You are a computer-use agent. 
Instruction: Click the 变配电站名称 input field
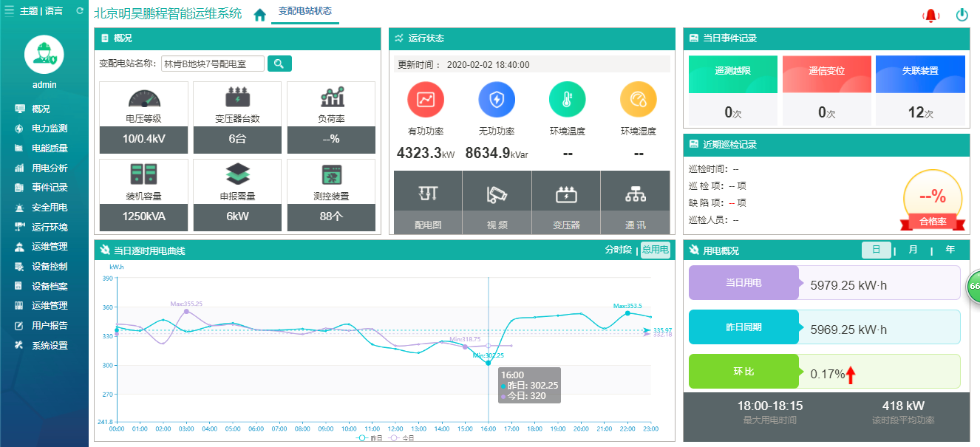click(x=213, y=64)
